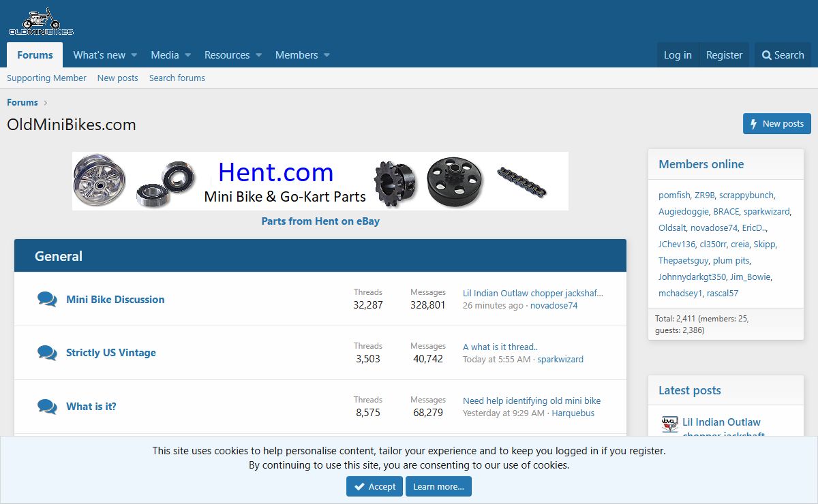Open online member Augiedoggie's profile
The image size is (818, 504).
click(684, 212)
